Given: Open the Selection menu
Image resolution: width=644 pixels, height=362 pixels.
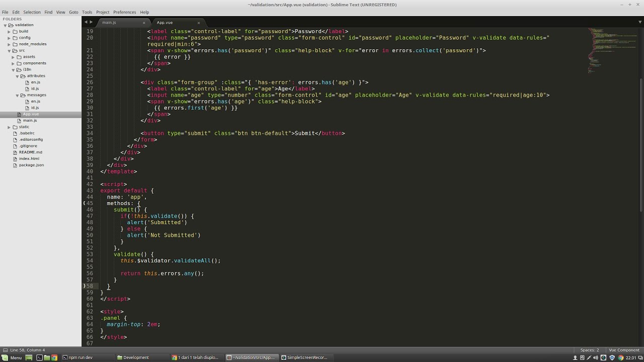Looking at the screenshot, I should point(32,12).
